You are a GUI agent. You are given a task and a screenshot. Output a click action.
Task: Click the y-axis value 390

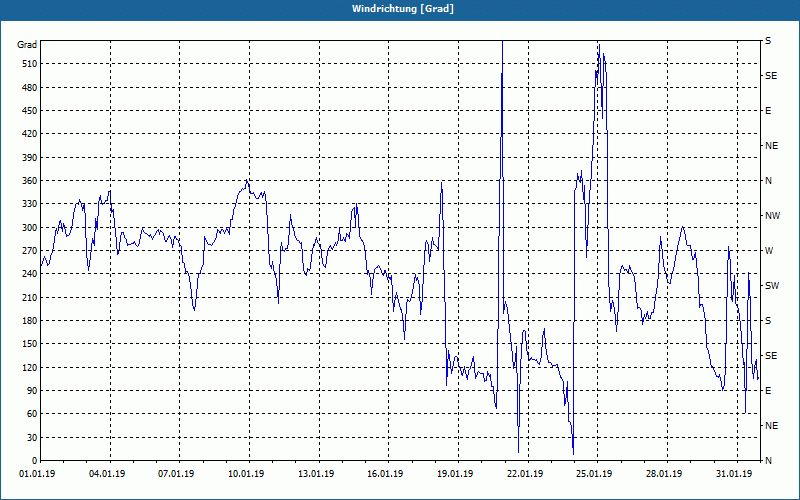29,158
